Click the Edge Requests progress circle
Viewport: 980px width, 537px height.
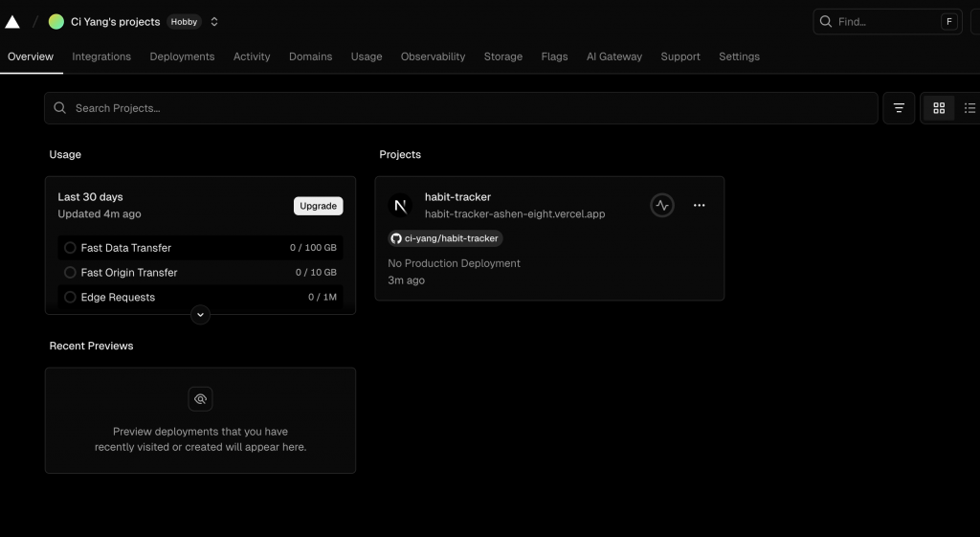[70, 297]
